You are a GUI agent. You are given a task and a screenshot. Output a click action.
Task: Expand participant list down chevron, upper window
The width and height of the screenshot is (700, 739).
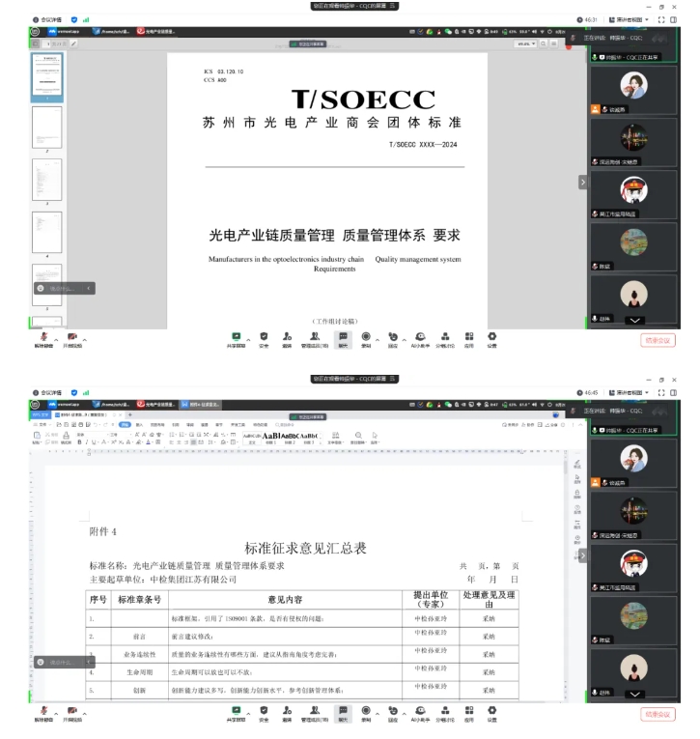pyautogui.click(x=635, y=321)
